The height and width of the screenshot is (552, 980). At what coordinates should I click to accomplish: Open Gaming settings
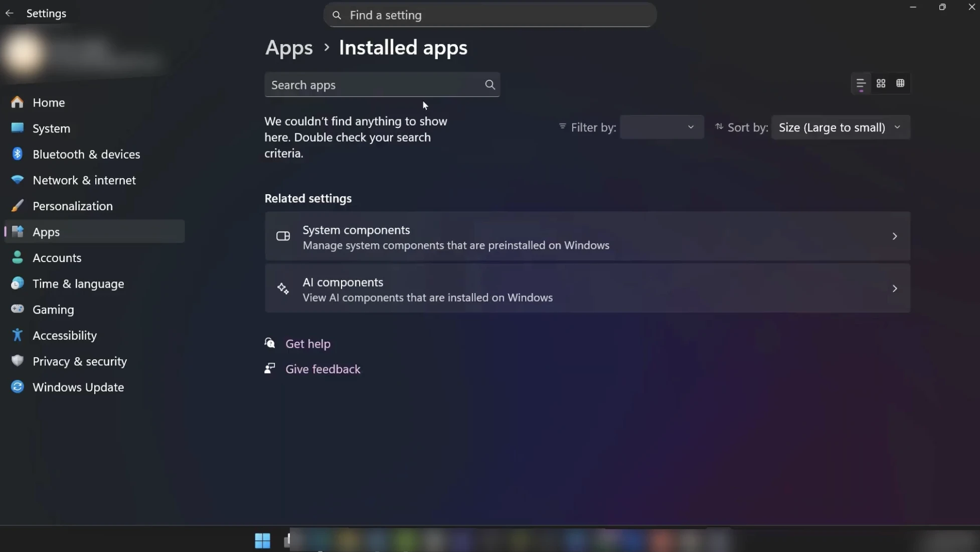point(94,310)
